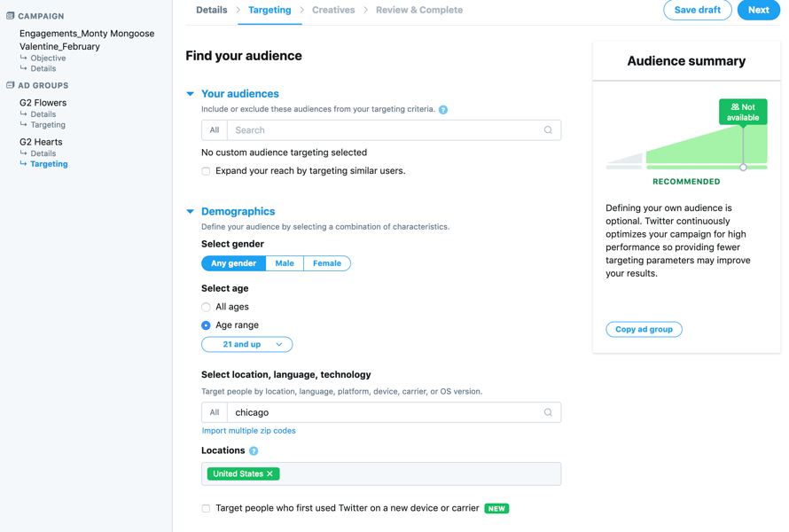Select the Female gender option
This screenshot has width=789, height=532.
[x=327, y=263]
